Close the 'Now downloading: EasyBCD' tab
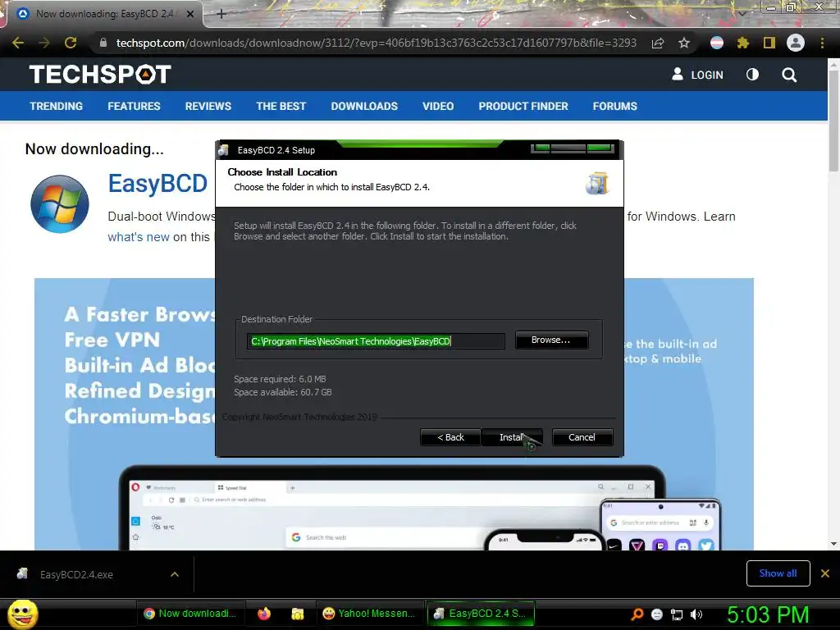 click(190, 14)
